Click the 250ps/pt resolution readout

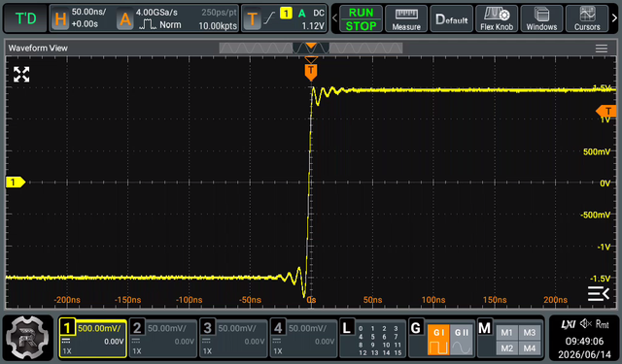click(219, 13)
